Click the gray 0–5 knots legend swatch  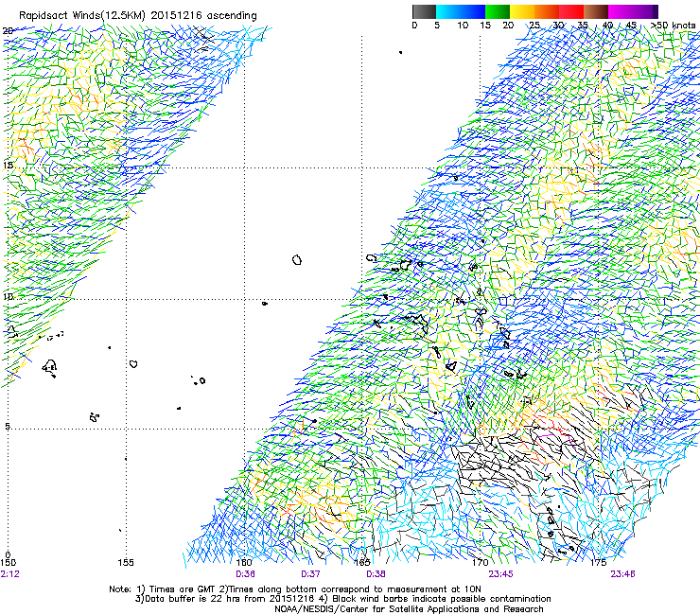tap(424, 11)
